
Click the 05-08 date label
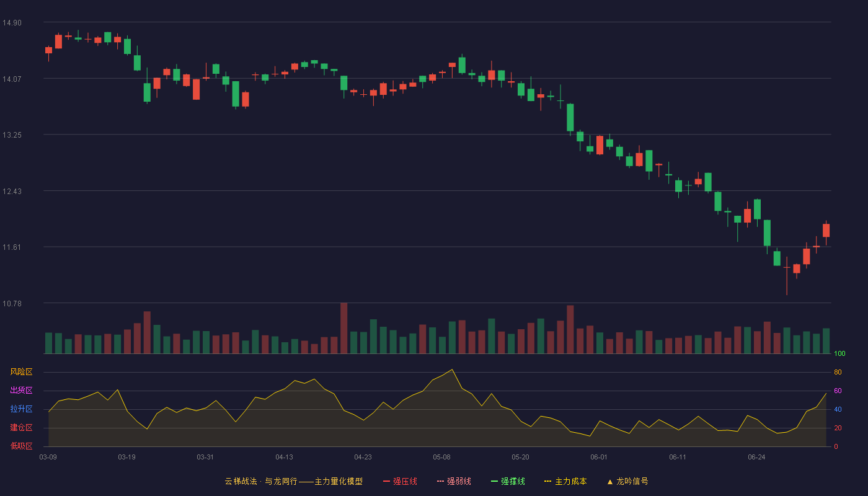pos(441,457)
